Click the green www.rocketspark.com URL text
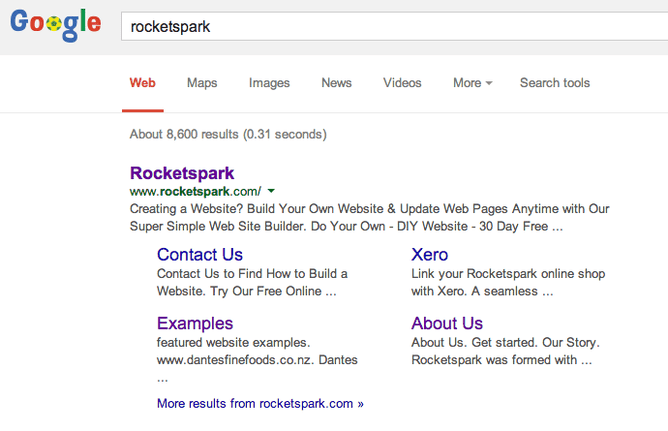The height and width of the screenshot is (431, 668). pos(195,191)
